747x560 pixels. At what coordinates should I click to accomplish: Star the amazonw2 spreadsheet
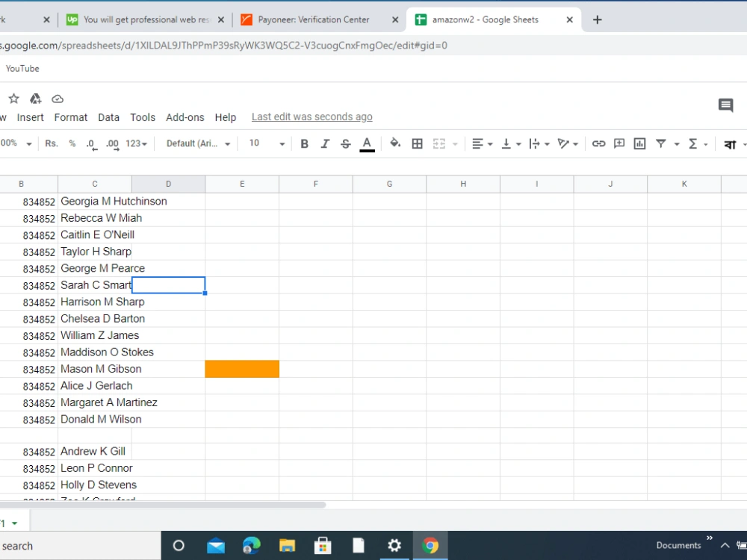13,99
